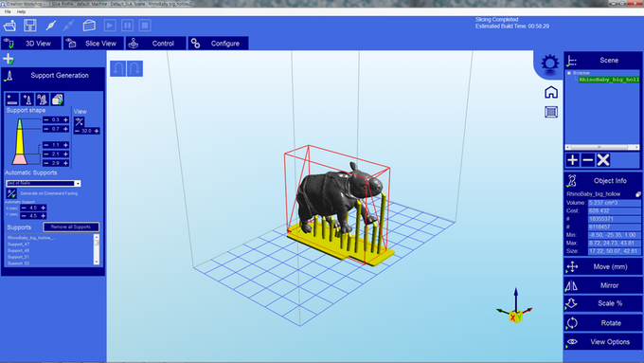
Task: Click the connect printer icon
Action: [x=50, y=26]
